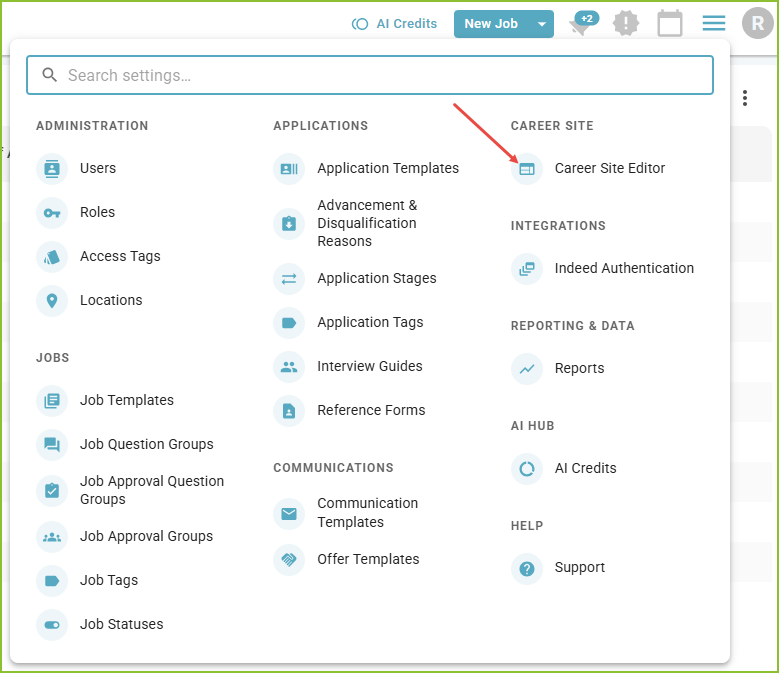
Task: Focus the Search settings field
Action: point(370,75)
